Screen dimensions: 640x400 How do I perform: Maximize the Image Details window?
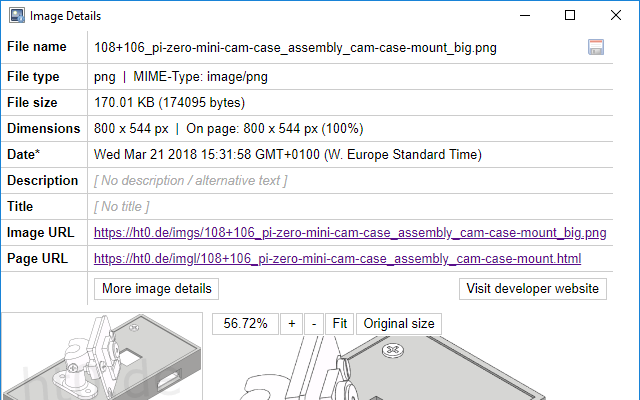click(569, 16)
